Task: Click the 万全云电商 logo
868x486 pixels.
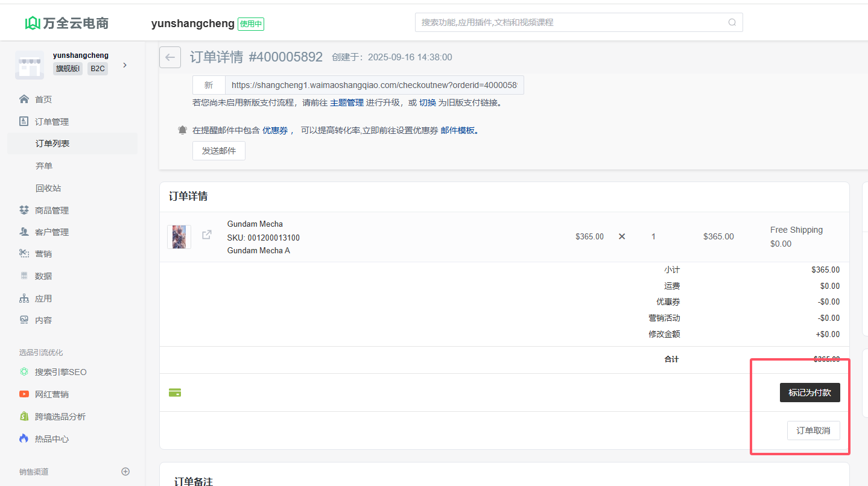Action: coord(67,23)
